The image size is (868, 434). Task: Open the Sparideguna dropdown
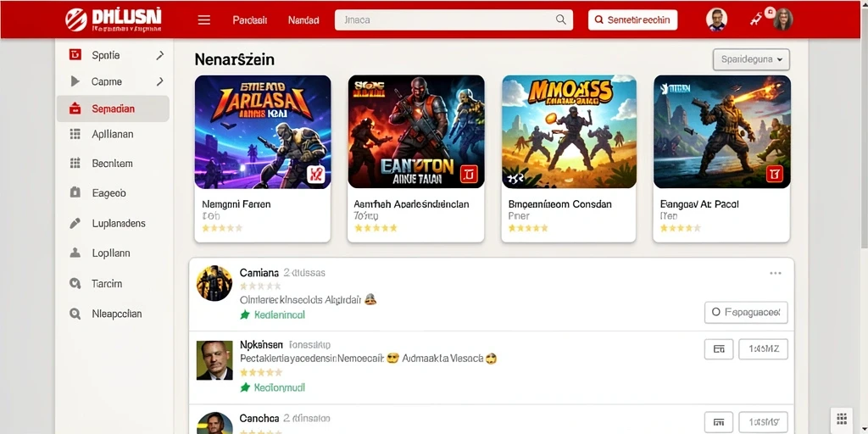coord(751,59)
